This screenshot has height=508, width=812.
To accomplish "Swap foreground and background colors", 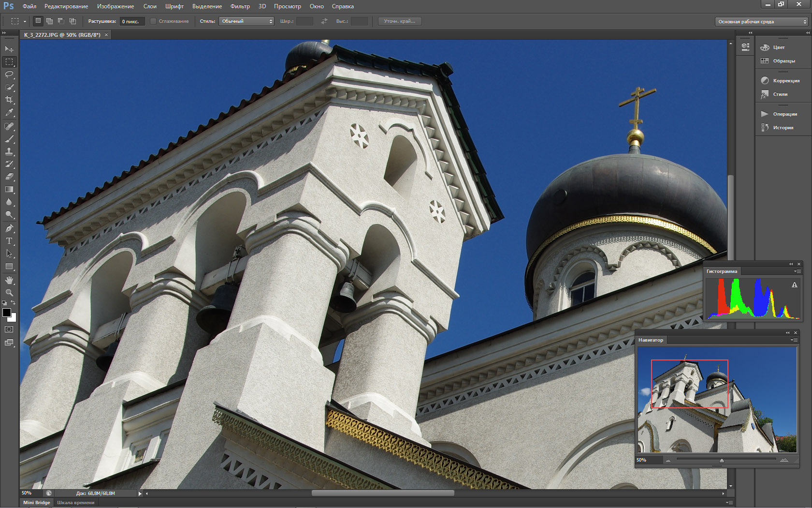I will tap(14, 303).
